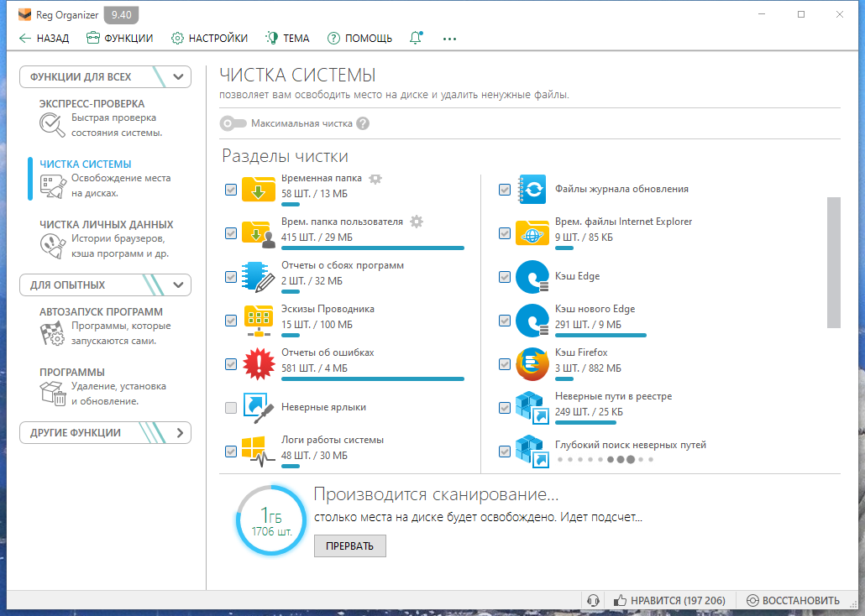The width and height of the screenshot is (865, 616).
Task: Uncheck the Временная папка checkbox
Action: [231, 190]
